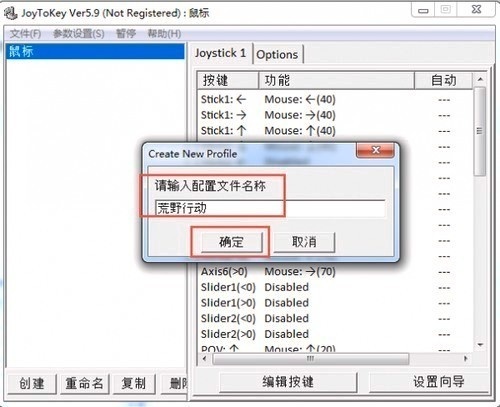Click the horizontal scrollbar right arrow

point(466,359)
